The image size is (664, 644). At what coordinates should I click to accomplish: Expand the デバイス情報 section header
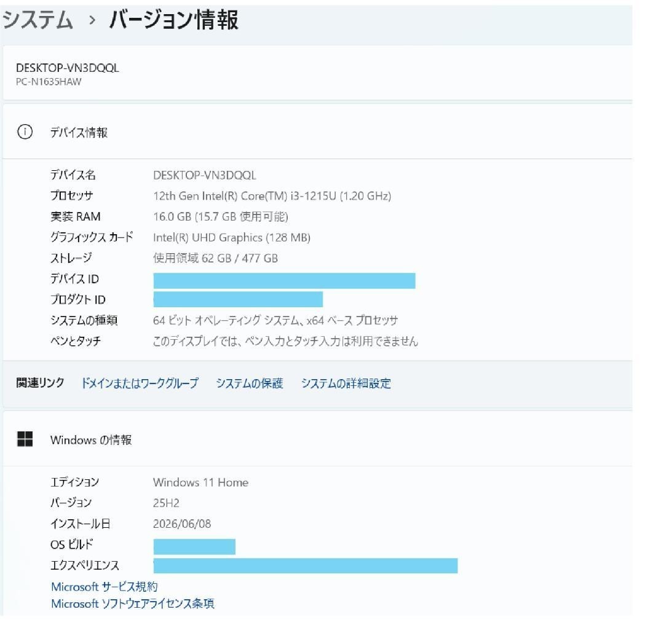pyautogui.click(x=318, y=132)
